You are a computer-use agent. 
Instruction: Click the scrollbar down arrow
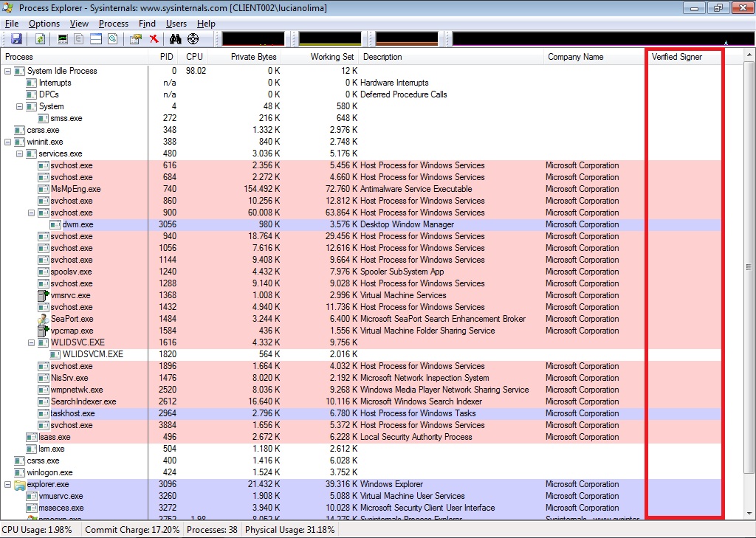point(749,514)
